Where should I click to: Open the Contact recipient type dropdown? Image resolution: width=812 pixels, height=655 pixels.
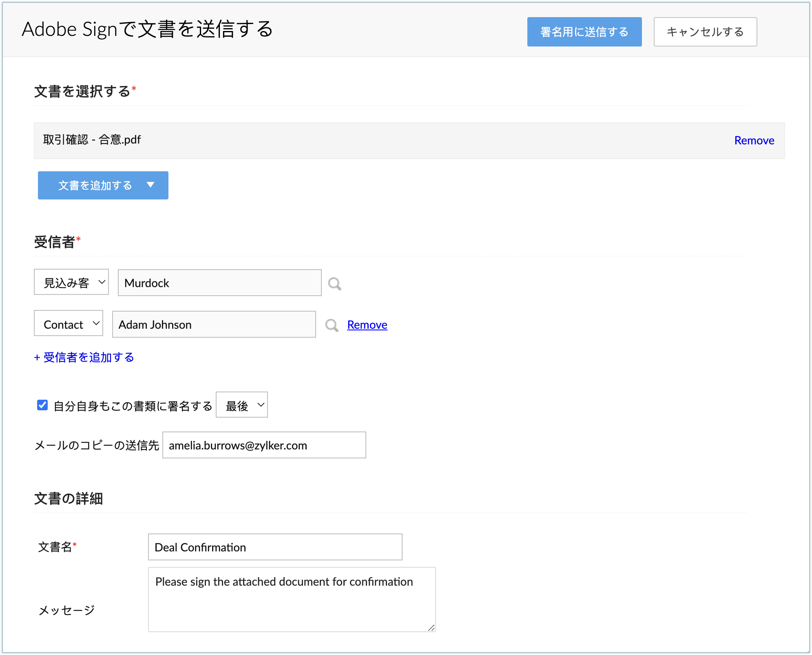click(69, 324)
